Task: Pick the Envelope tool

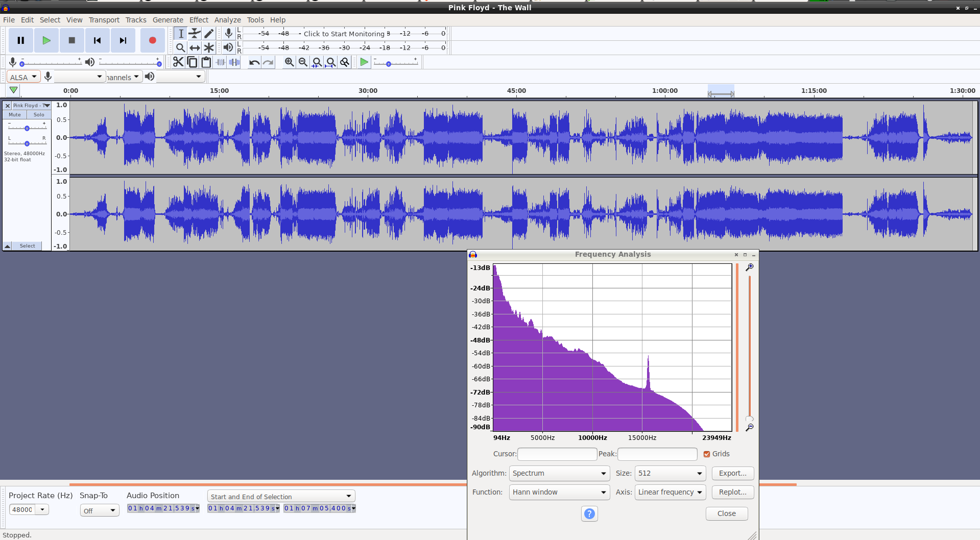Action: point(195,34)
